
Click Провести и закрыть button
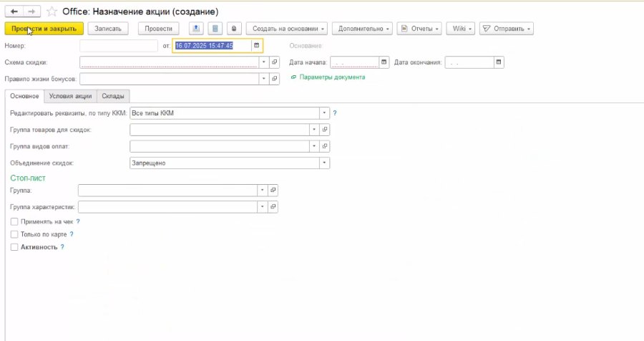44,29
